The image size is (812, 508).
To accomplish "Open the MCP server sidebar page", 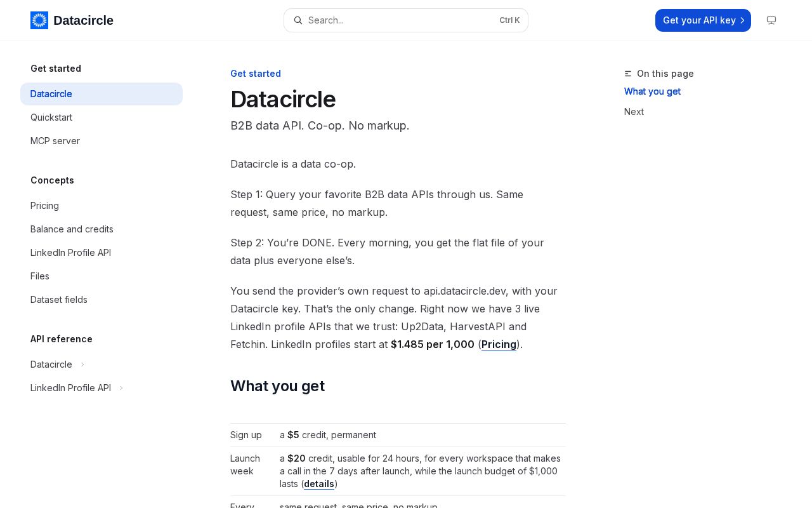I will (101, 141).
